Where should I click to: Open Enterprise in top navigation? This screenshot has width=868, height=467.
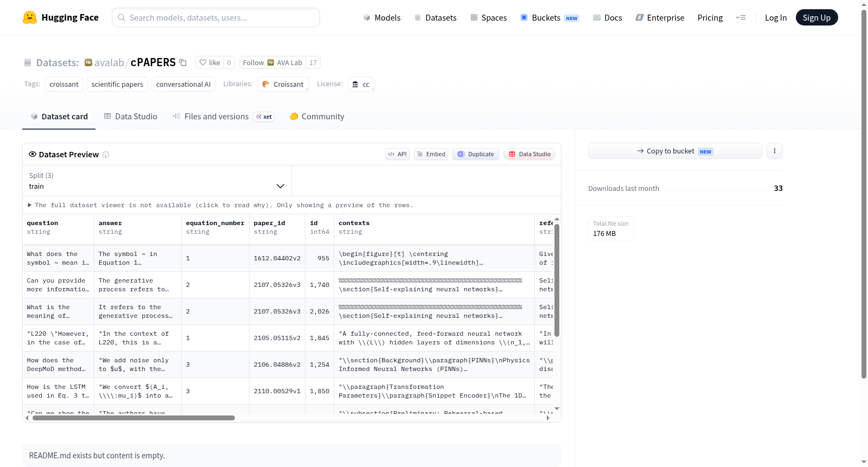click(x=660, y=17)
